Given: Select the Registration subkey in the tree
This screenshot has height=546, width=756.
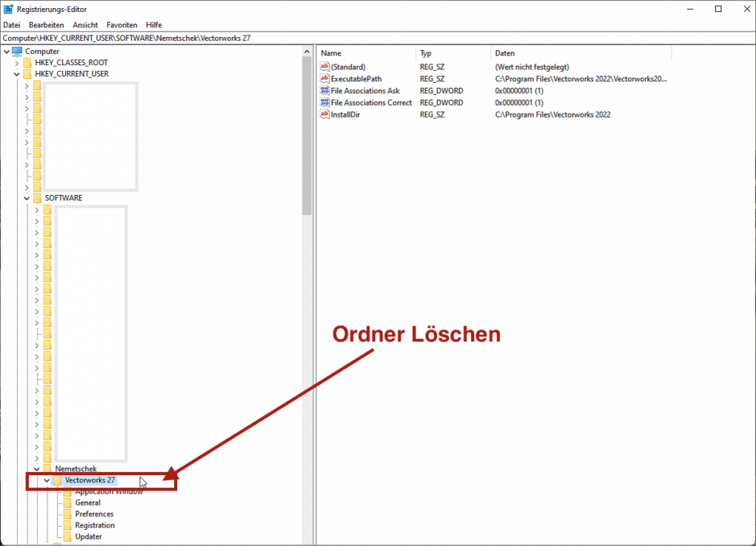Looking at the screenshot, I should 94,525.
